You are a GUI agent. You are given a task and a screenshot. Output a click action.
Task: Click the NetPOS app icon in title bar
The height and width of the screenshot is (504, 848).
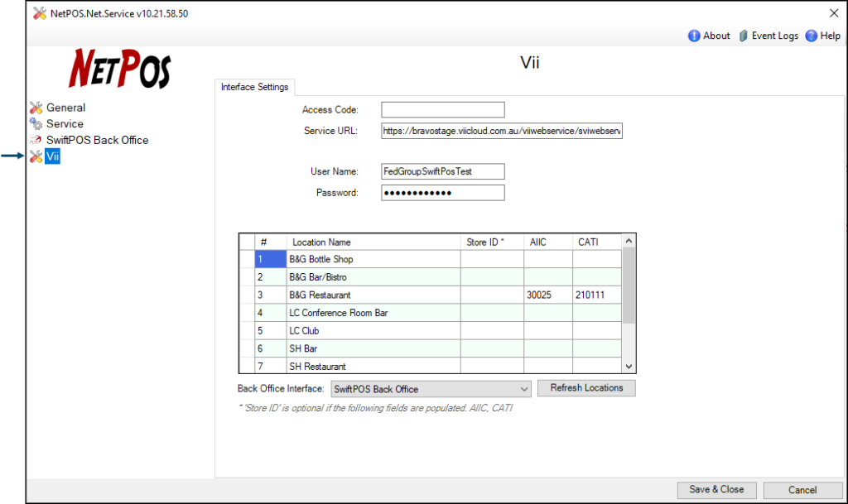tap(40, 13)
